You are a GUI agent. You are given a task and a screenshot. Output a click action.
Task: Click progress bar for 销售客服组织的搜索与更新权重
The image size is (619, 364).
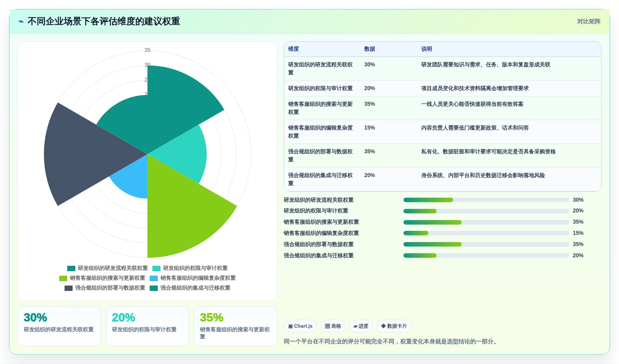coord(486,222)
